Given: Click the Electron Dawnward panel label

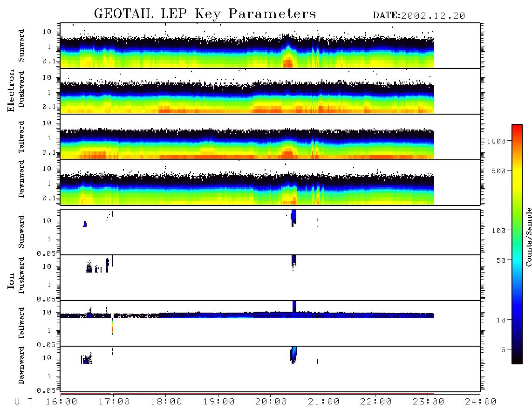Looking at the screenshot, I should (x=21, y=179).
